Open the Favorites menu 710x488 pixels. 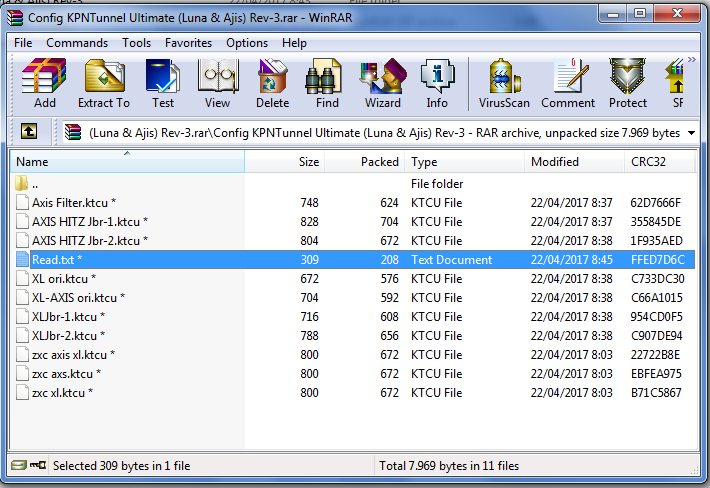pyautogui.click(x=188, y=43)
